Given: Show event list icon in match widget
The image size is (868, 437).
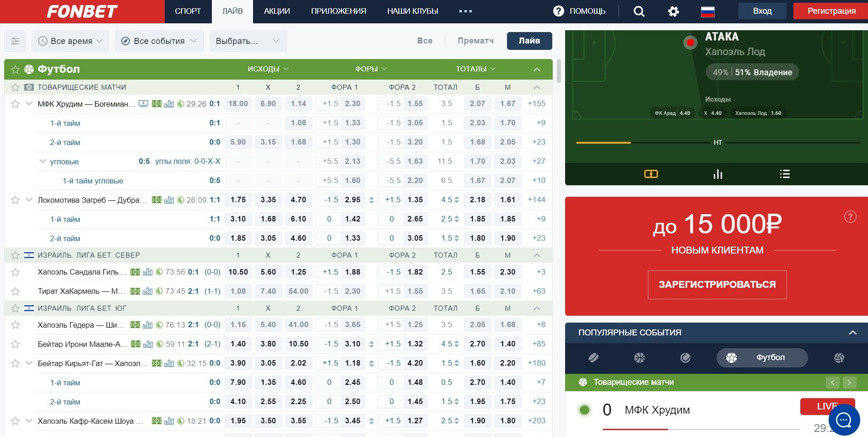Looking at the screenshot, I should (x=785, y=174).
